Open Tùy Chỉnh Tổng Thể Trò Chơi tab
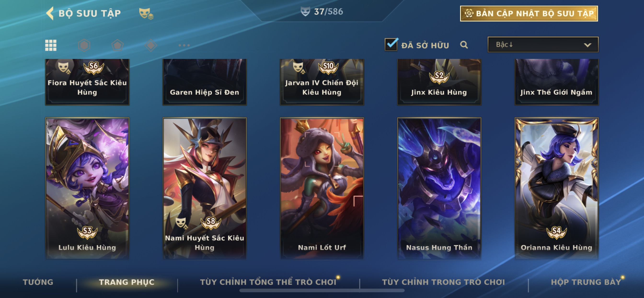644x298 pixels. point(268,282)
